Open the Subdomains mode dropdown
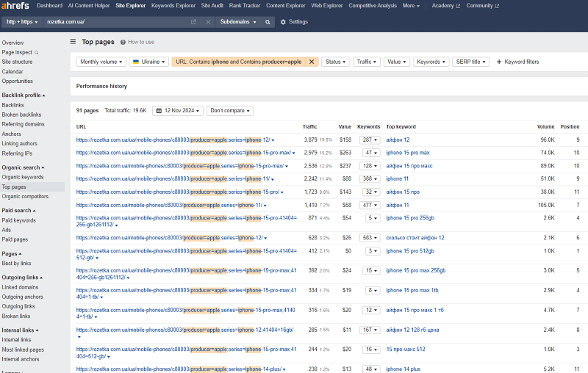The height and width of the screenshot is (373, 588). [x=238, y=22]
